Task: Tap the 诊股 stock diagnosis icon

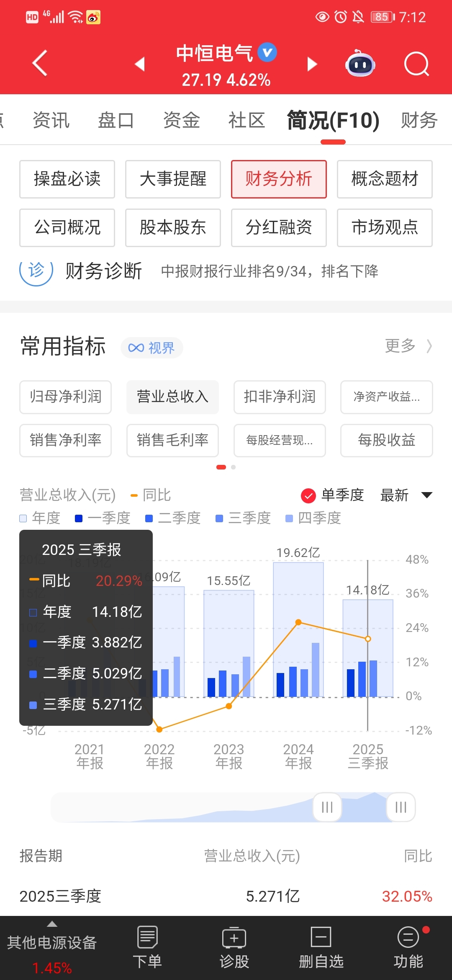Action: [x=234, y=947]
